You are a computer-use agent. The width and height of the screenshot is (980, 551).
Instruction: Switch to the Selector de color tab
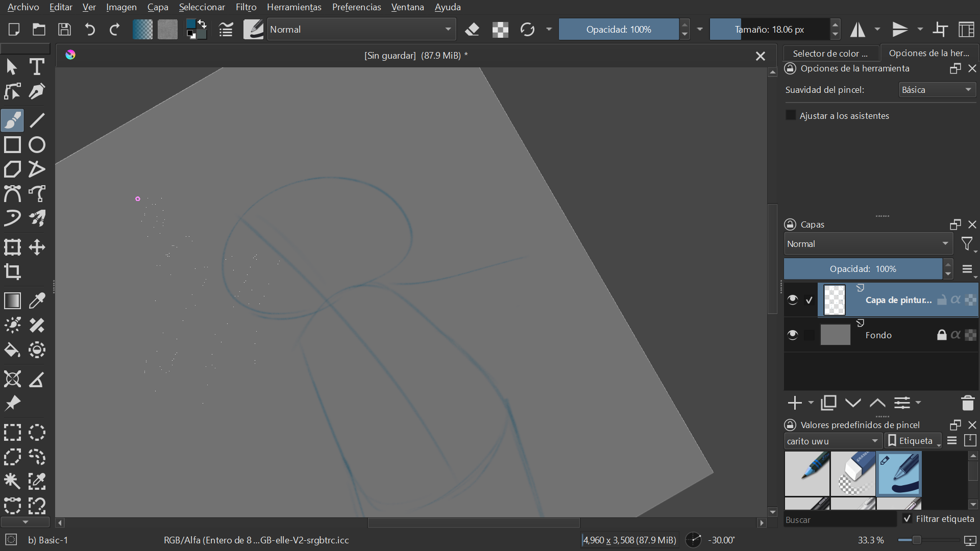830,53
